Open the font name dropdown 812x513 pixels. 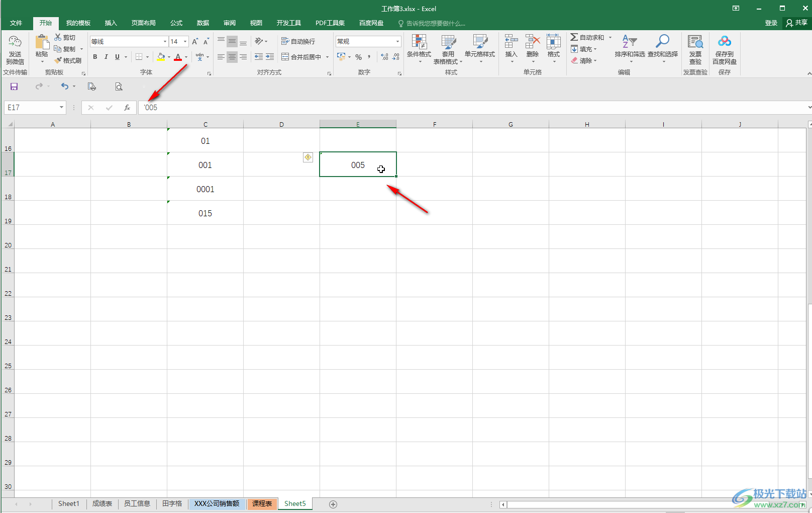click(165, 42)
